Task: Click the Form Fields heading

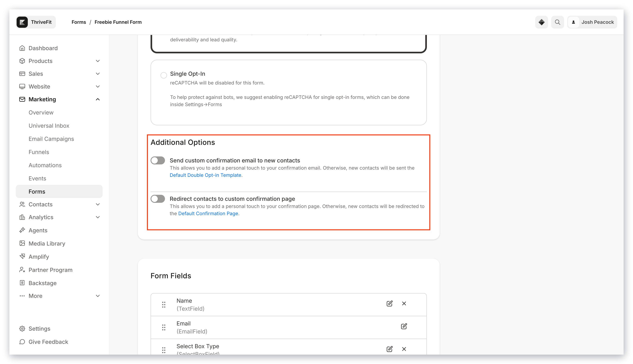Action: (x=171, y=276)
